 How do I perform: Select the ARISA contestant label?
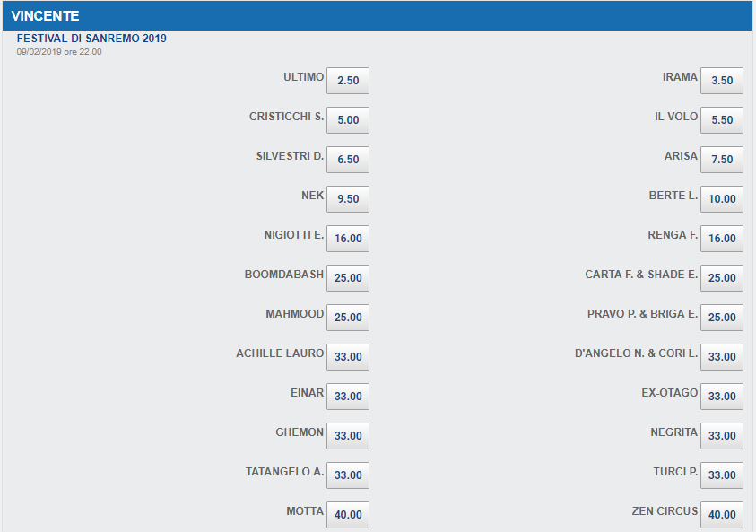[x=681, y=156]
